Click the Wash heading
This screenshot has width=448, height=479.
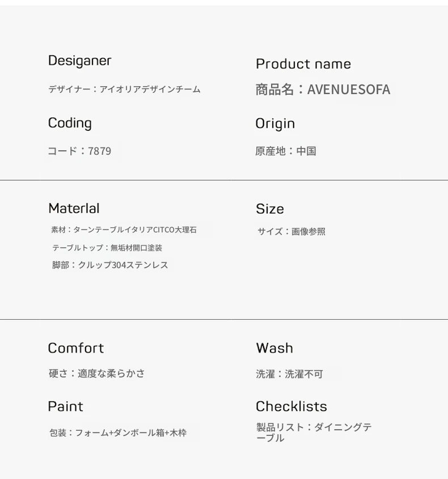[x=274, y=348]
